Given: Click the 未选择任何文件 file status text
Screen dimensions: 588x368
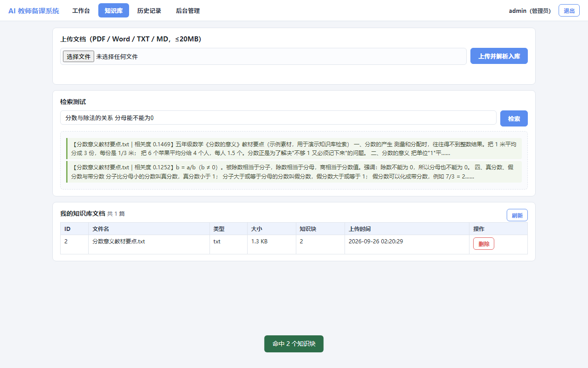Looking at the screenshot, I should coord(117,57).
